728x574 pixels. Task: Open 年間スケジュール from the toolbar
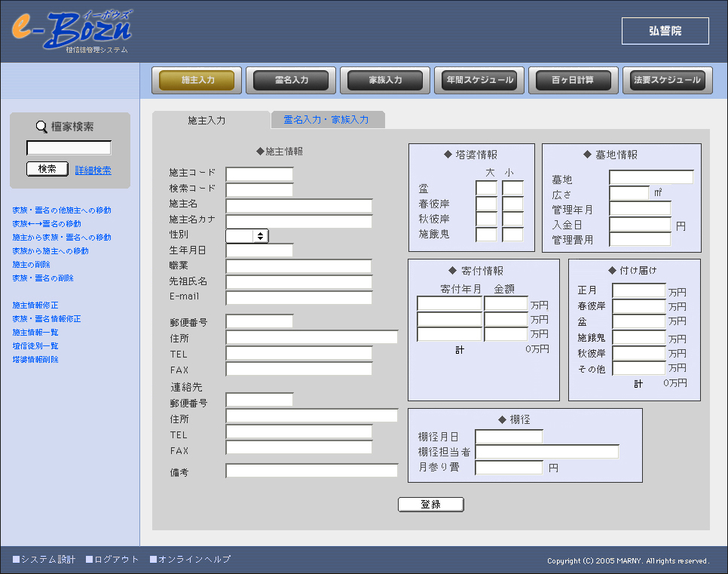[x=479, y=80]
